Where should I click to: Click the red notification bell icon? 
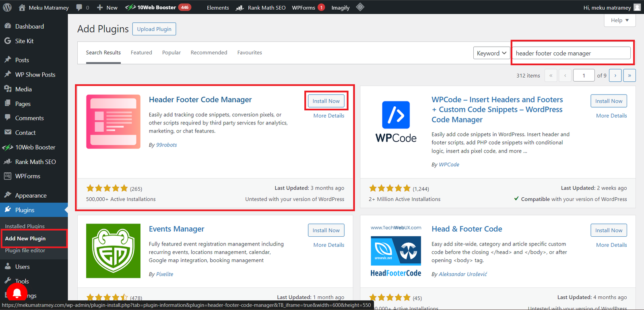17,293
